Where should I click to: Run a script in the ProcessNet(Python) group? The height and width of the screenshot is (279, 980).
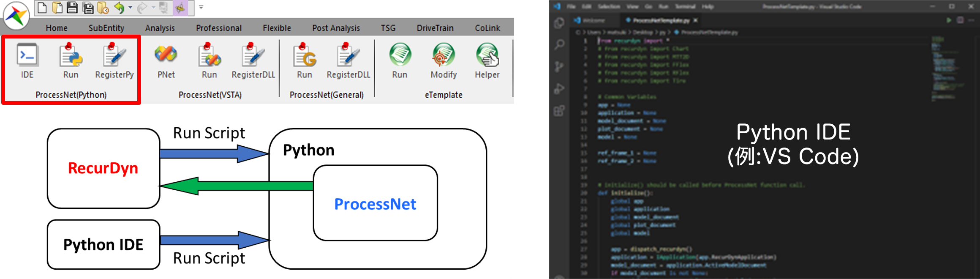[71, 61]
